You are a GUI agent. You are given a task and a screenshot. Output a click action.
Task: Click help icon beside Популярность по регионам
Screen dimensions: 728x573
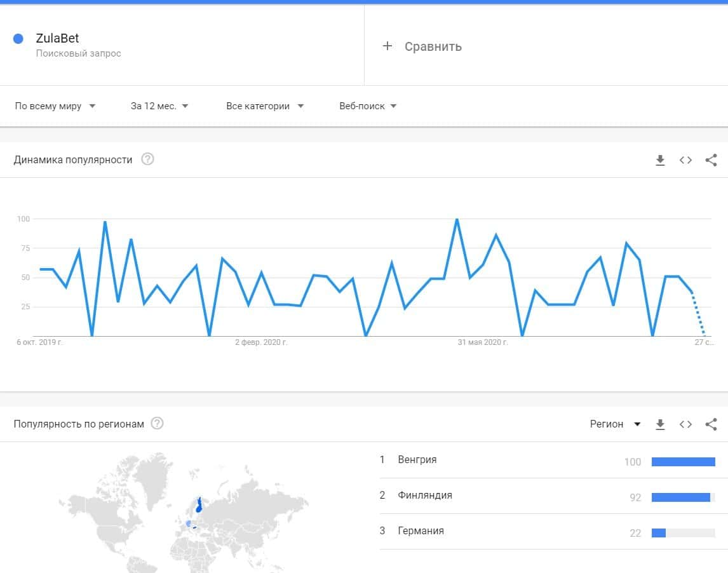click(x=157, y=424)
